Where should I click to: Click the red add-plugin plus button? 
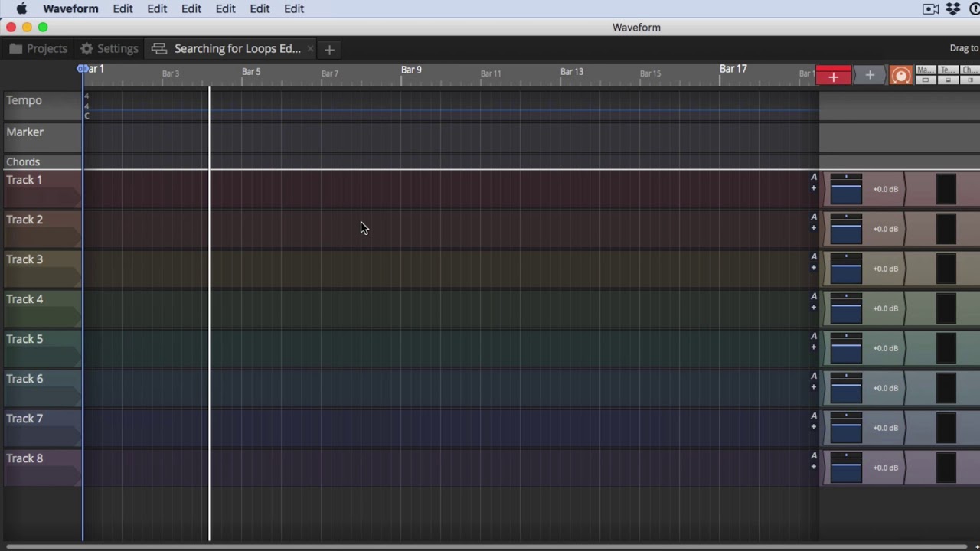tap(833, 76)
